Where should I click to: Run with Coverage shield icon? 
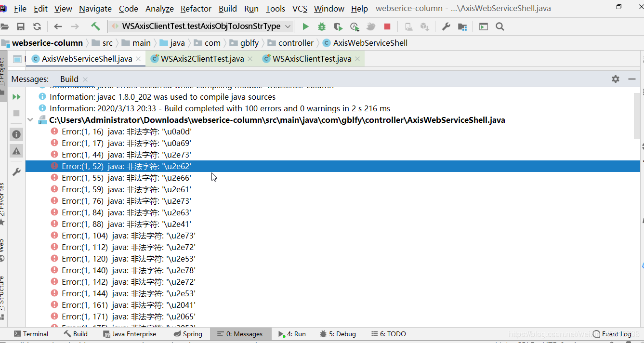point(338,26)
